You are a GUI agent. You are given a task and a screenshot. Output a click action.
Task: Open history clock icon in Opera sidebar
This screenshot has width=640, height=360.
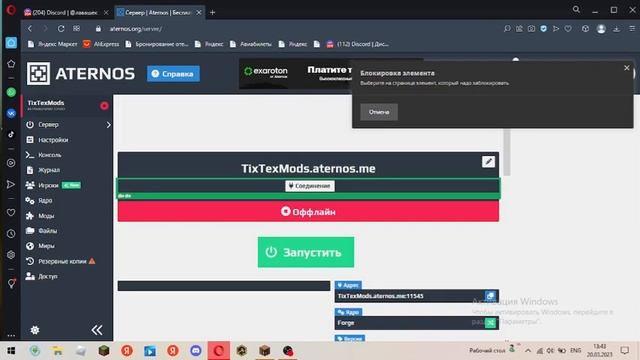(x=11, y=234)
